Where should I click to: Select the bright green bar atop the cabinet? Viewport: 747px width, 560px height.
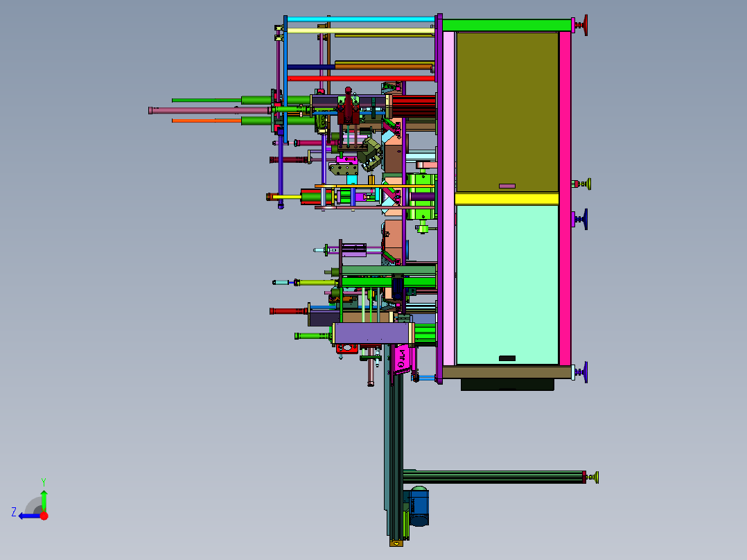(x=507, y=25)
